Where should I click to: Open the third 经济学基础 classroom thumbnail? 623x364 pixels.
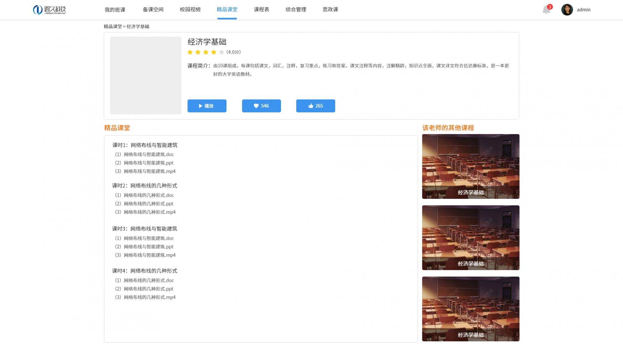pos(471,309)
